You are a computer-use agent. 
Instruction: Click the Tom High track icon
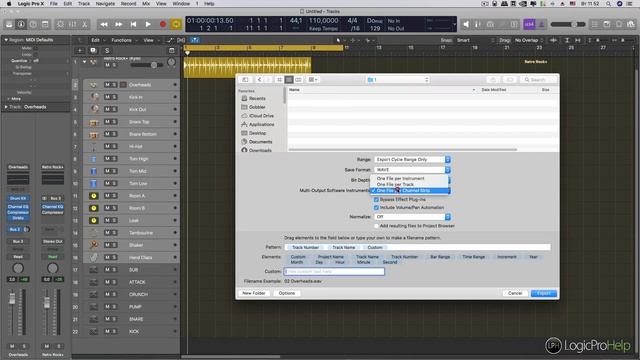94,159
